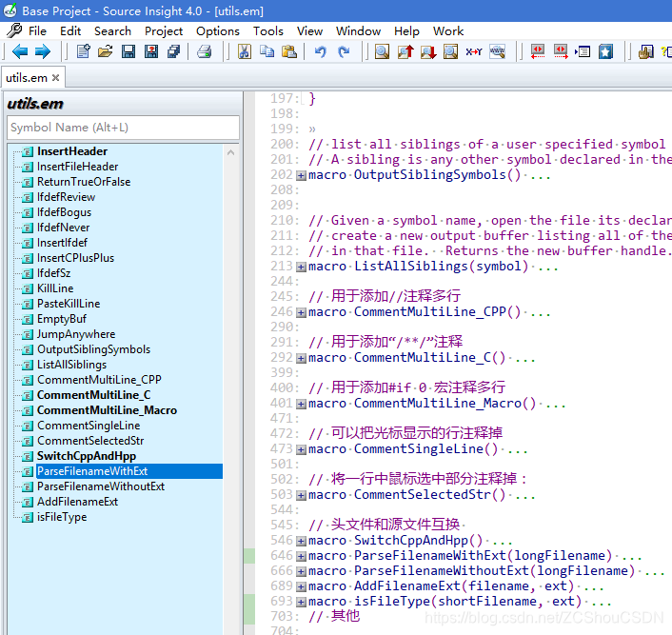The image size is (672, 635).
Task: Click the Paste clipboard icon
Action: click(289, 51)
